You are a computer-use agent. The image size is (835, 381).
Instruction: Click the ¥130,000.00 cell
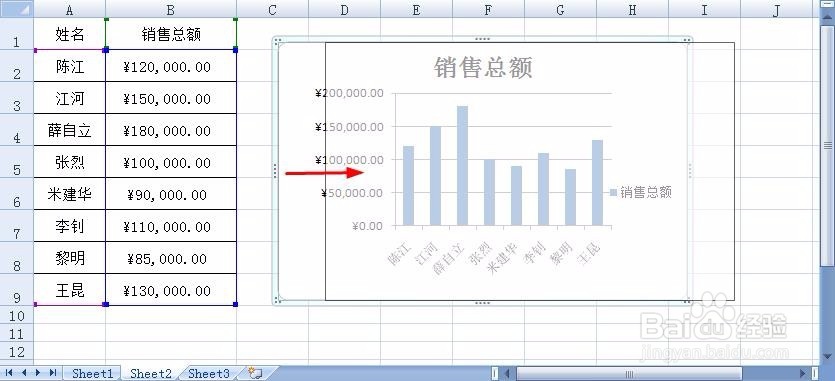(x=171, y=290)
